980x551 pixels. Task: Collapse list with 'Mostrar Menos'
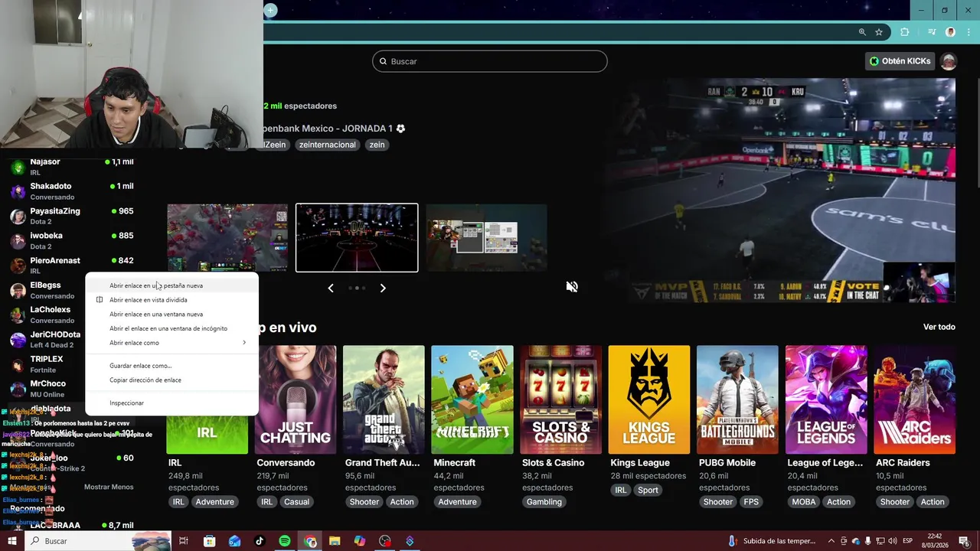coord(109,487)
